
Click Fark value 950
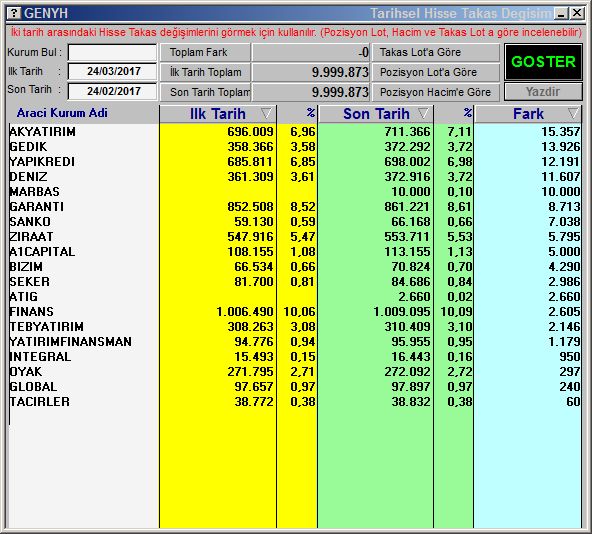click(570, 357)
